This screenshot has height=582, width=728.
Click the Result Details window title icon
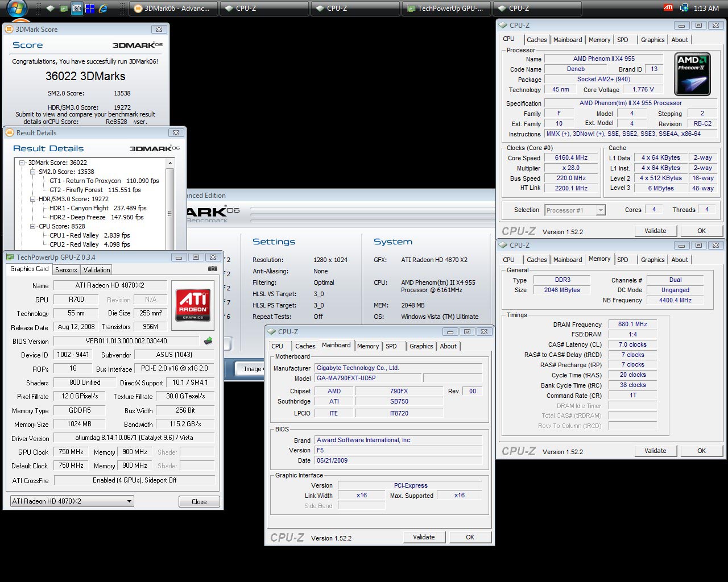pos(10,132)
